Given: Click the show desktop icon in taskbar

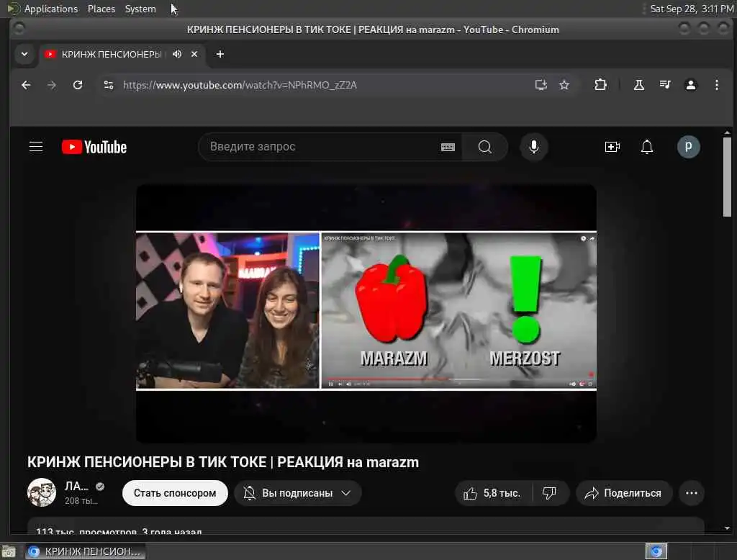Looking at the screenshot, I should point(9,551).
